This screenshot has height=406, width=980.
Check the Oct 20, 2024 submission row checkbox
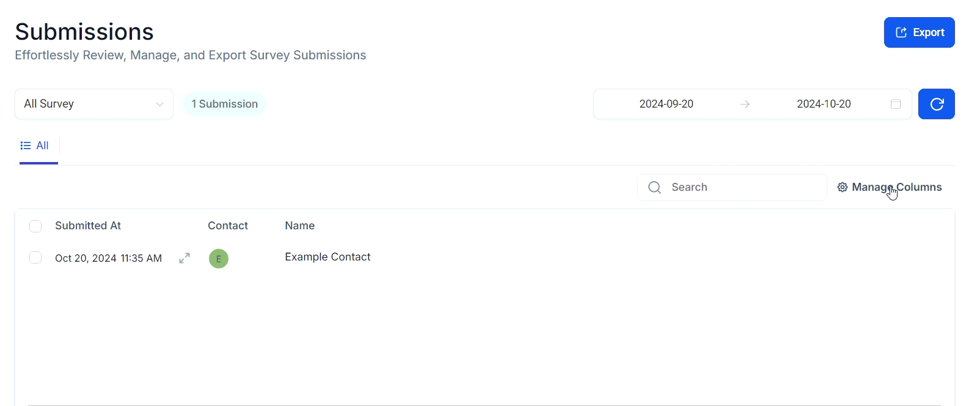tap(35, 257)
